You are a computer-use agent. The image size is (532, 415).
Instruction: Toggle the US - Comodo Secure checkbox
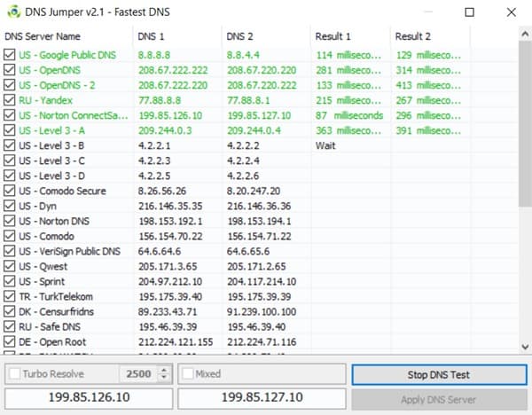(9, 191)
